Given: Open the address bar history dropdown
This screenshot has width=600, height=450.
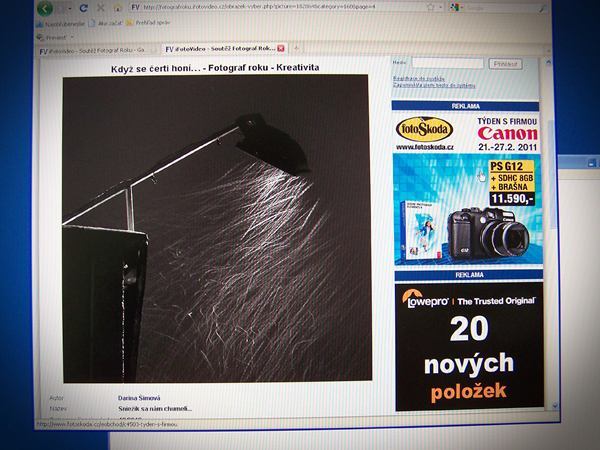Looking at the screenshot, I should click(440, 7).
